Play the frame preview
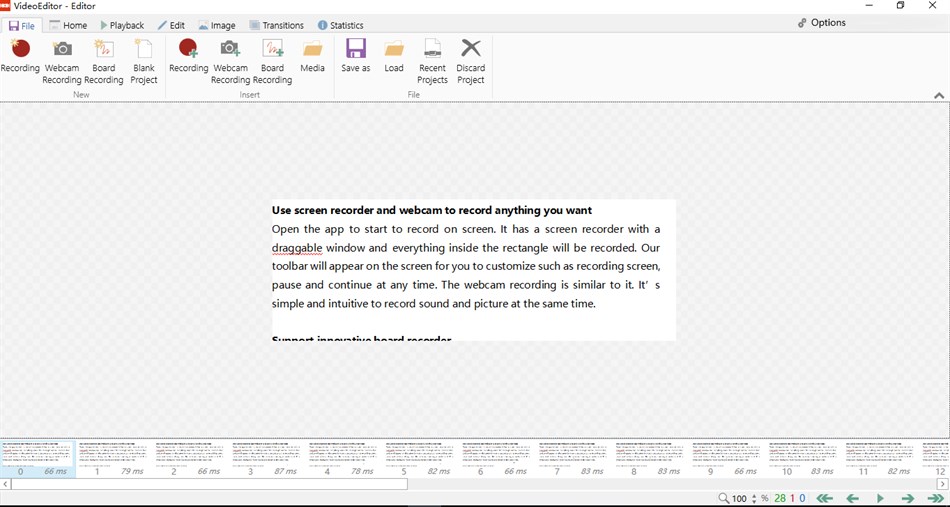The image size is (950, 507). tap(881, 499)
